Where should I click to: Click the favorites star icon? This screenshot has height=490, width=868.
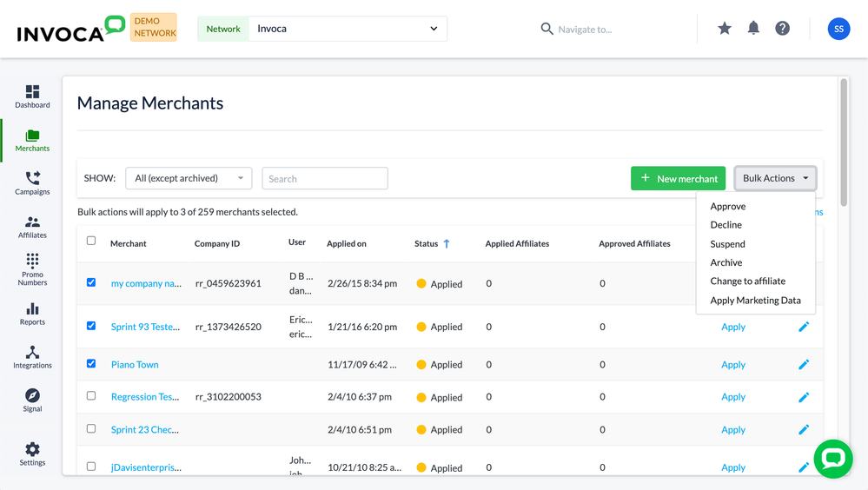click(725, 29)
